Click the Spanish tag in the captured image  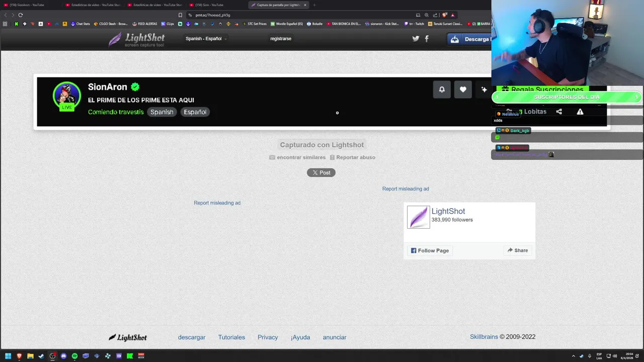[162, 112]
